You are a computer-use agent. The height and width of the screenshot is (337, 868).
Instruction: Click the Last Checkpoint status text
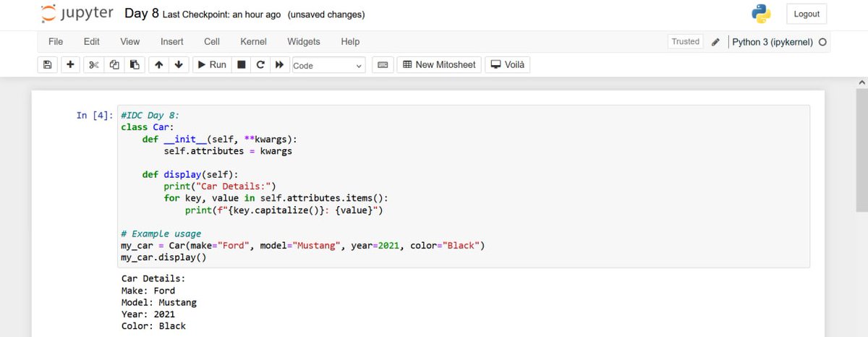pos(222,14)
